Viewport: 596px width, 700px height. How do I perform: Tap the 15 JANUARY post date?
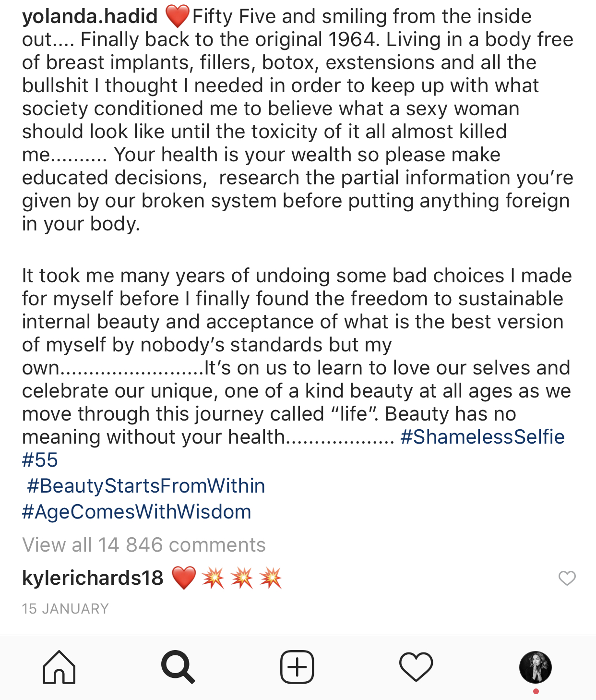point(65,609)
